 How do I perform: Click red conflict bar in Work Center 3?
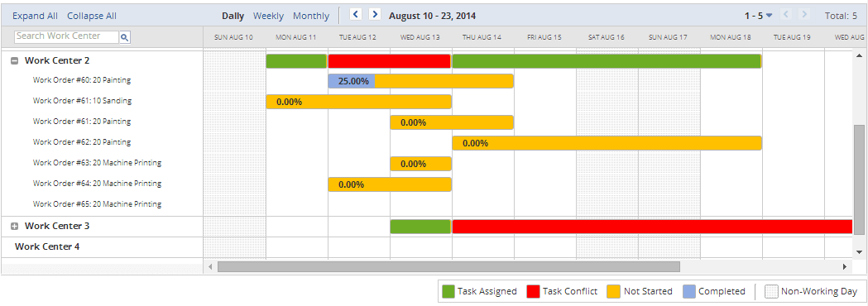[x=652, y=227]
